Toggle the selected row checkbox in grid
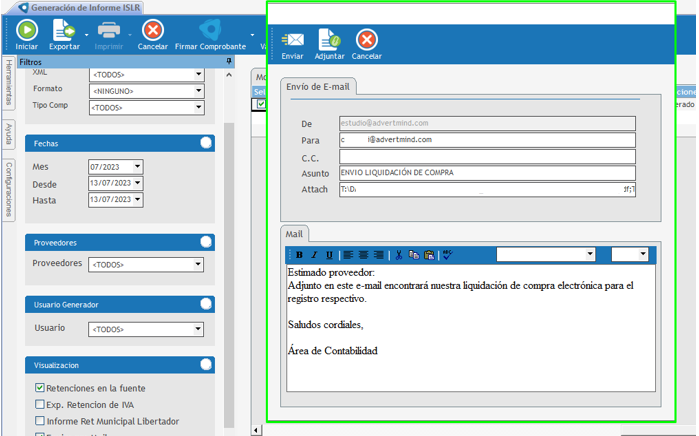Image resolution: width=699 pixels, height=436 pixels. pos(261,104)
